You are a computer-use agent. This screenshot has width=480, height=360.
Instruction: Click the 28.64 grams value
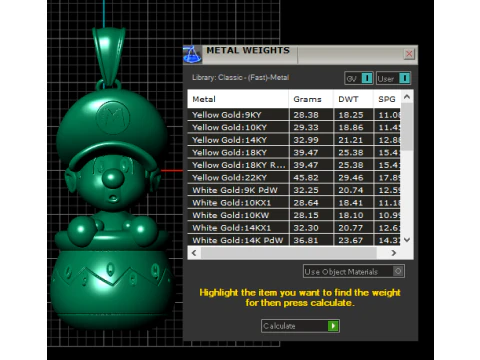306,203
